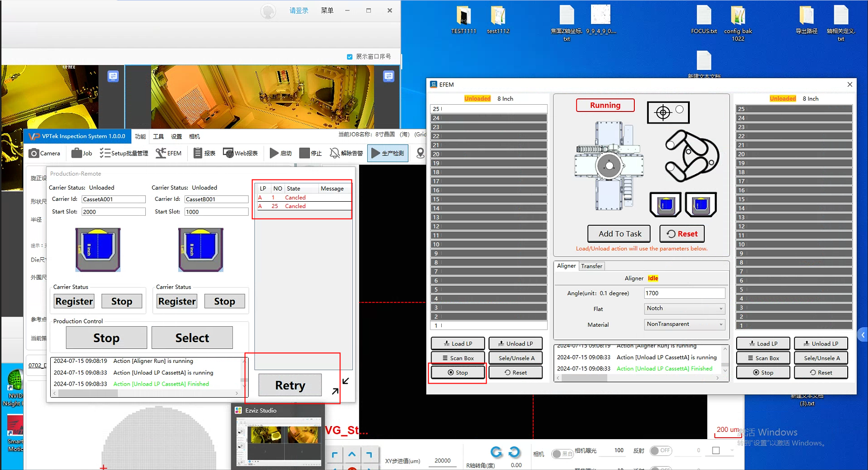This screenshot has height=470, width=868.
Task: Open the Material NonTransparent dropdown
Action: click(685, 324)
